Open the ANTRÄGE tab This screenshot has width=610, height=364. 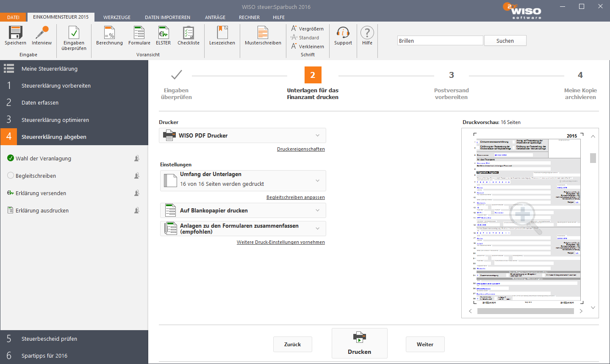[215, 17]
